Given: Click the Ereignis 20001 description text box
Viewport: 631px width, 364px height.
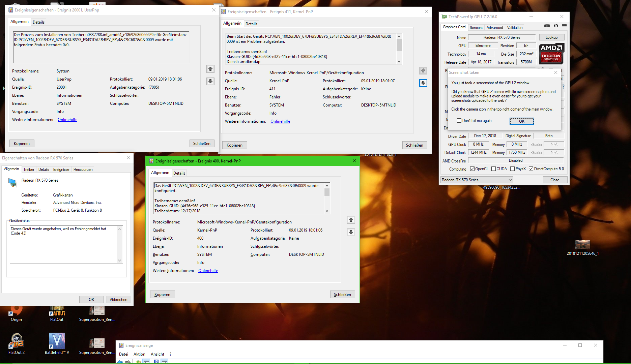Looking at the screenshot, I should (101, 47).
